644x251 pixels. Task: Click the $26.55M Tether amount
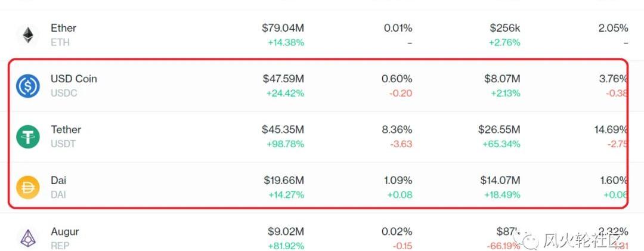[x=499, y=129]
